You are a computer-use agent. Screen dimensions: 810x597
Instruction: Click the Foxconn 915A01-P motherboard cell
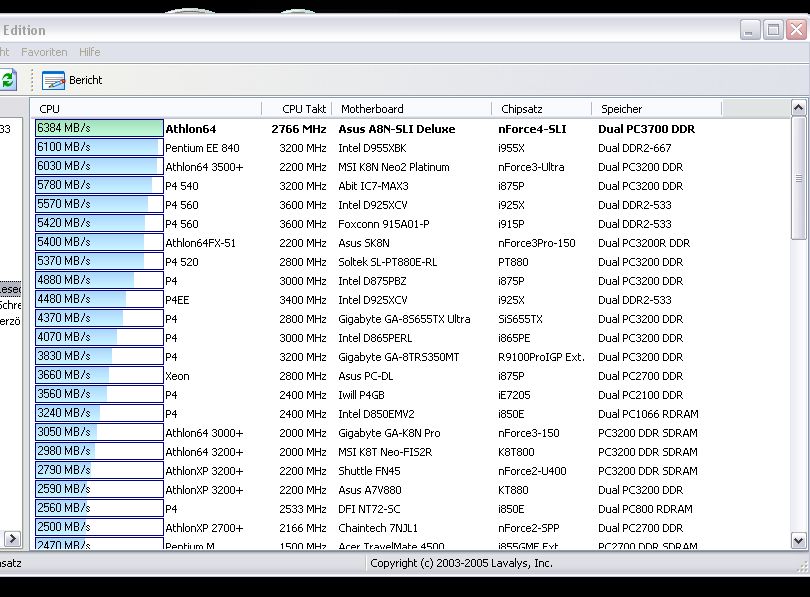384,224
